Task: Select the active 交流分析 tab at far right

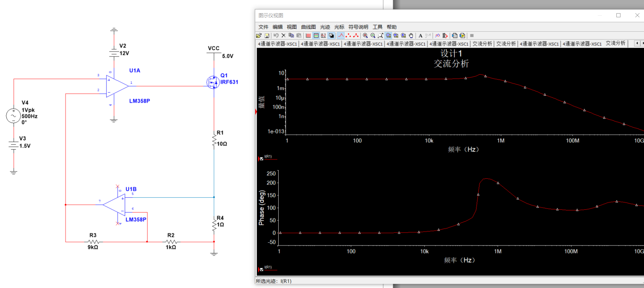Action: [616, 43]
